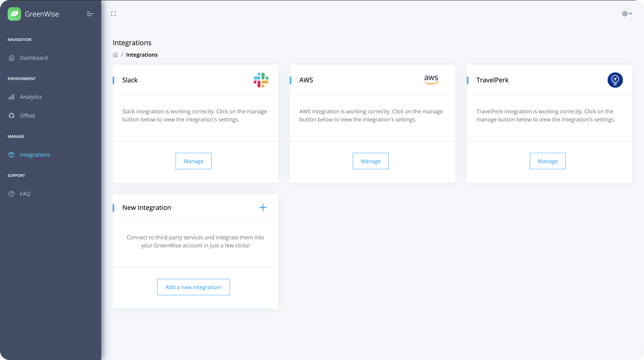Click the home breadcrumb icon

click(115, 55)
